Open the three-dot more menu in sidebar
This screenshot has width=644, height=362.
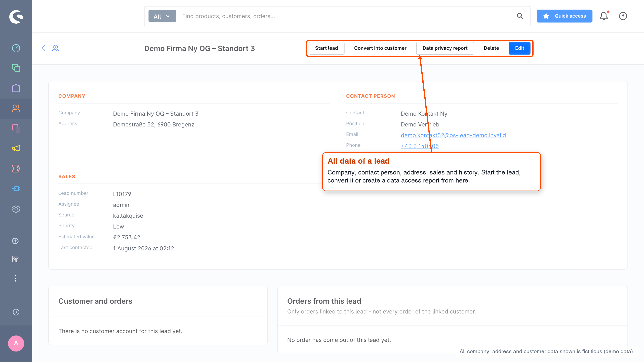(15, 278)
